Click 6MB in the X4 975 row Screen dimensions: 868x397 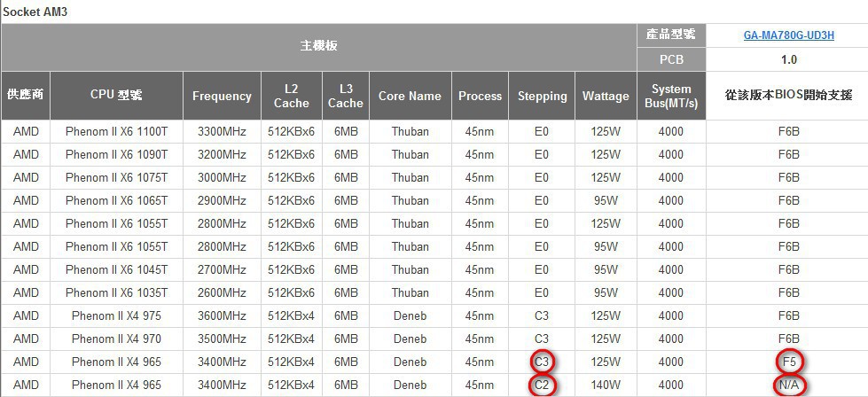[346, 315]
